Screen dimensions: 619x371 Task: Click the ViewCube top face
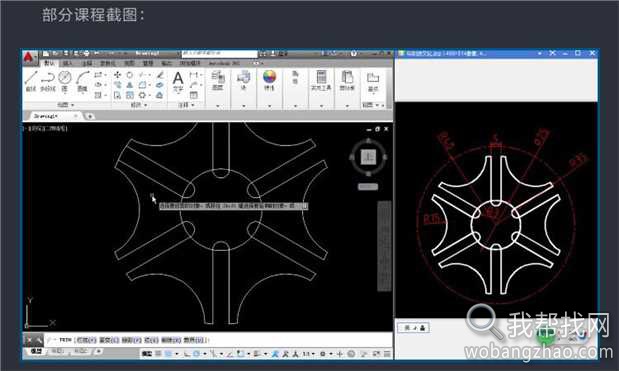click(368, 157)
